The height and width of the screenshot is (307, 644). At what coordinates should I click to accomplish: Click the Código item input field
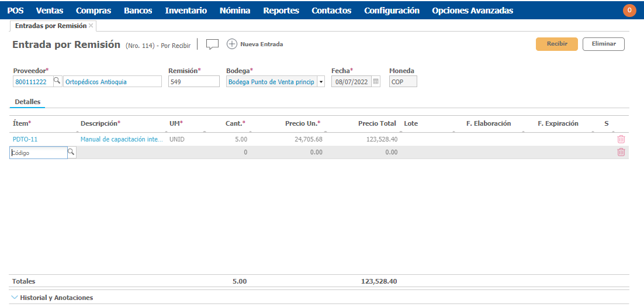point(39,153)
